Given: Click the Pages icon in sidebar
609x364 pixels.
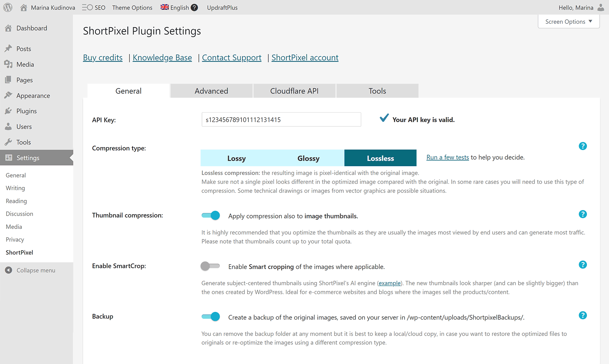Looking at the screenshot, I should click(8, 80).
